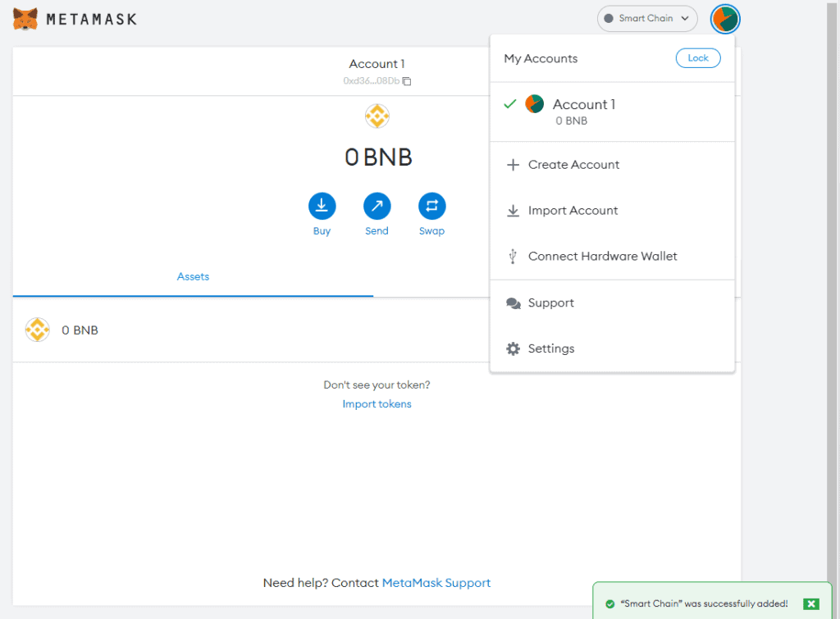Image resolution: width=840 pixels, height=619 pixels.
Task: Click the My Accounts heading
Action: (x=541, y=58)
